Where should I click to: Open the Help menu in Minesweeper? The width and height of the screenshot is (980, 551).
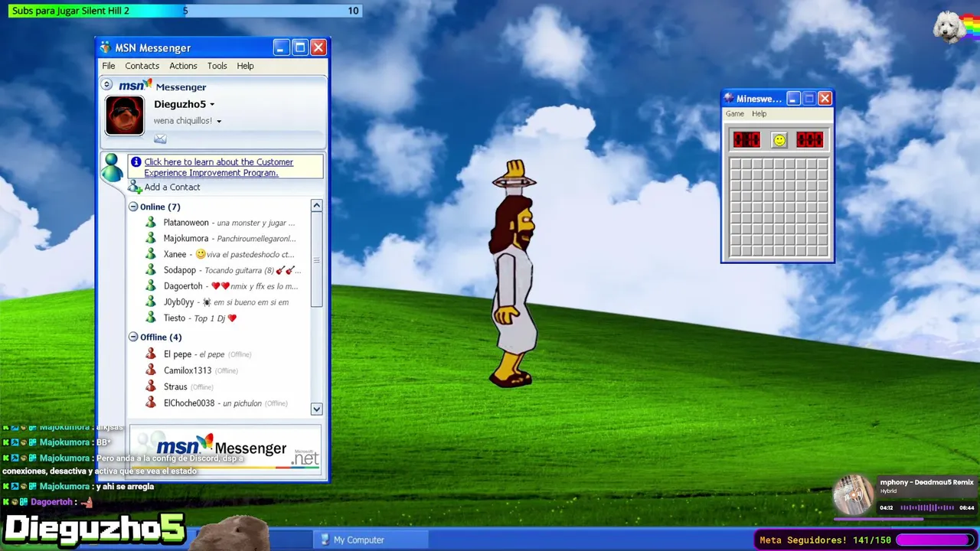(x=759, y=114)
